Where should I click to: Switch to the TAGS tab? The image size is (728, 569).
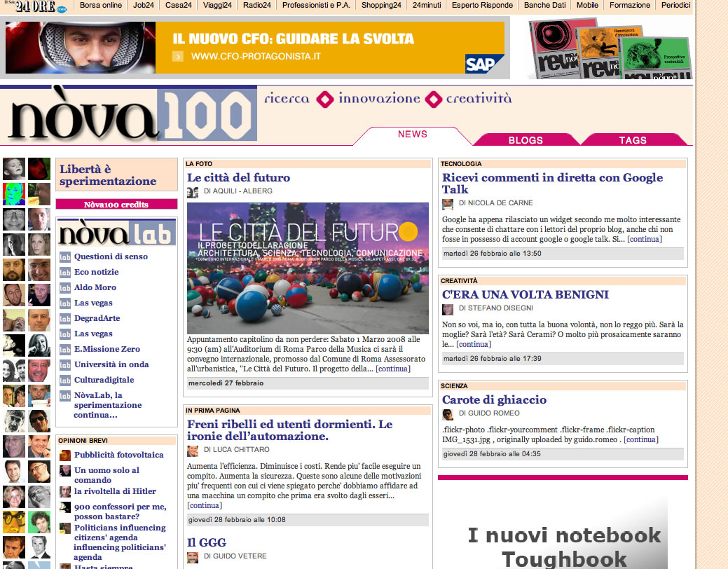(x=633, y=140)
